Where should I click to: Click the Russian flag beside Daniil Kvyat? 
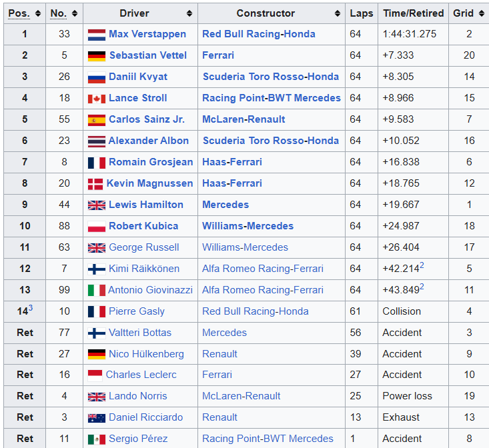[x=97, y=77]
